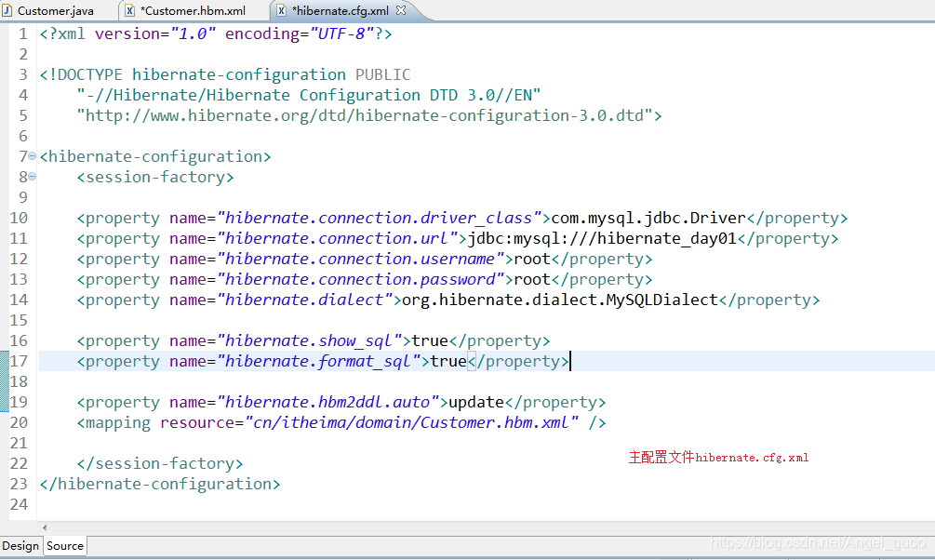Click the closing </session-factory> tag
The height and width of the screenshot is (560, 935).
pos(160,464)
